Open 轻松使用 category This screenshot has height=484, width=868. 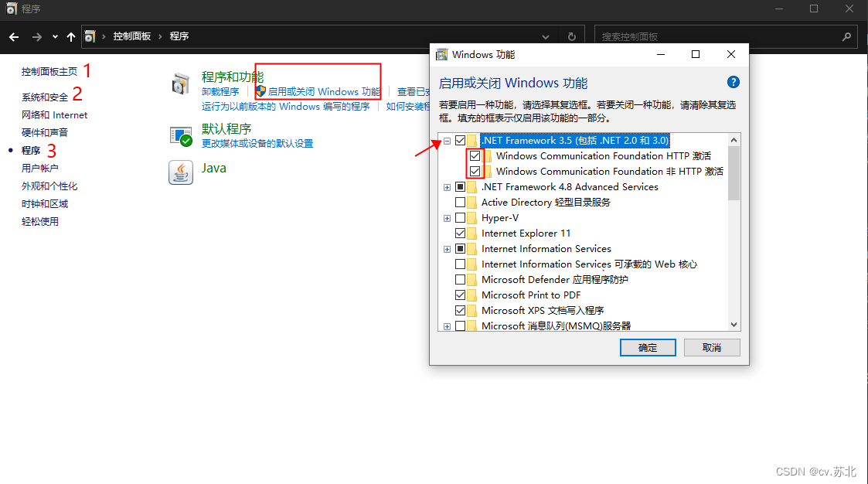point(40,221)
